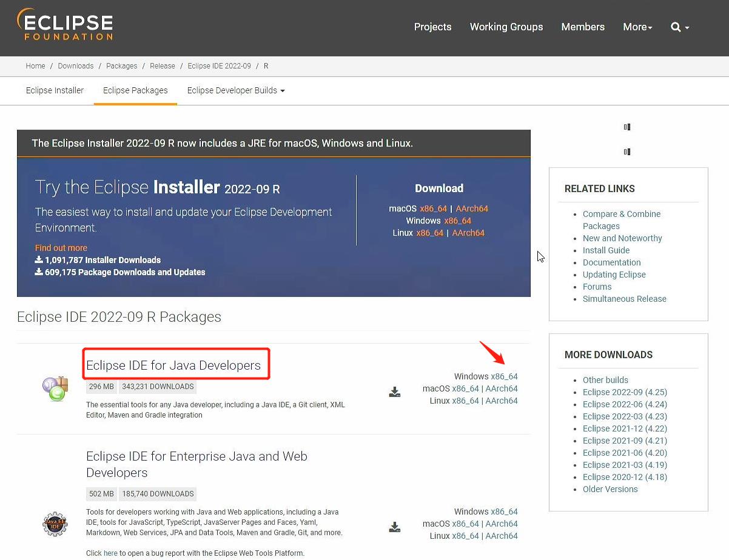Screen dimensions: 729x560
Task: Open the Working Groups menu
Action: tap(506, 27)
